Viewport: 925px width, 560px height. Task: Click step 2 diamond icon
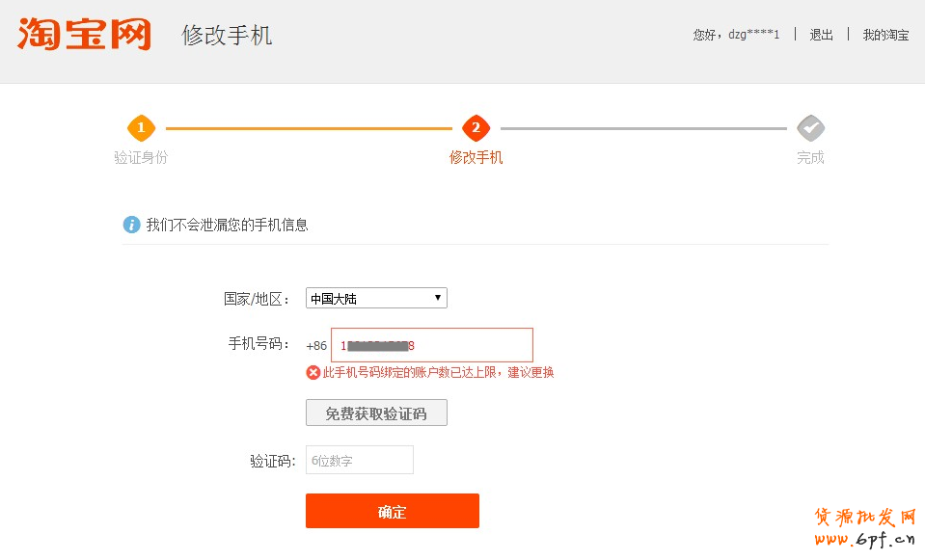coord(476,127)
